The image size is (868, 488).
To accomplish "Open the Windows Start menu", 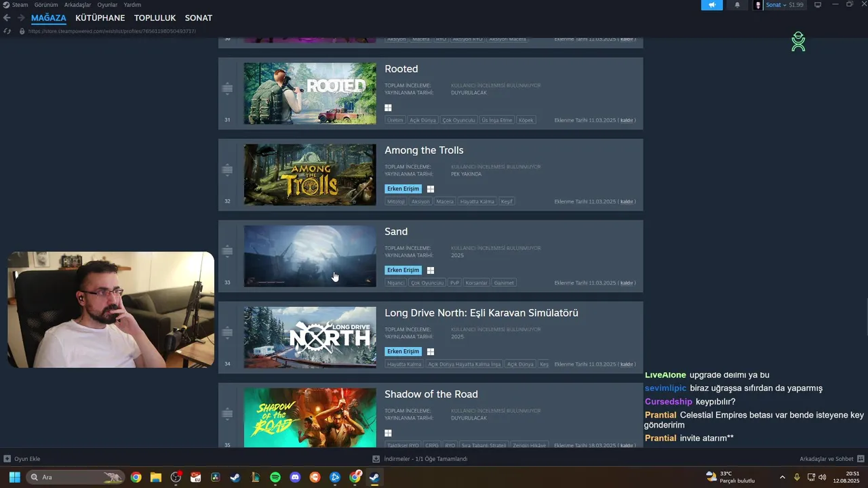I will point(14,477).
